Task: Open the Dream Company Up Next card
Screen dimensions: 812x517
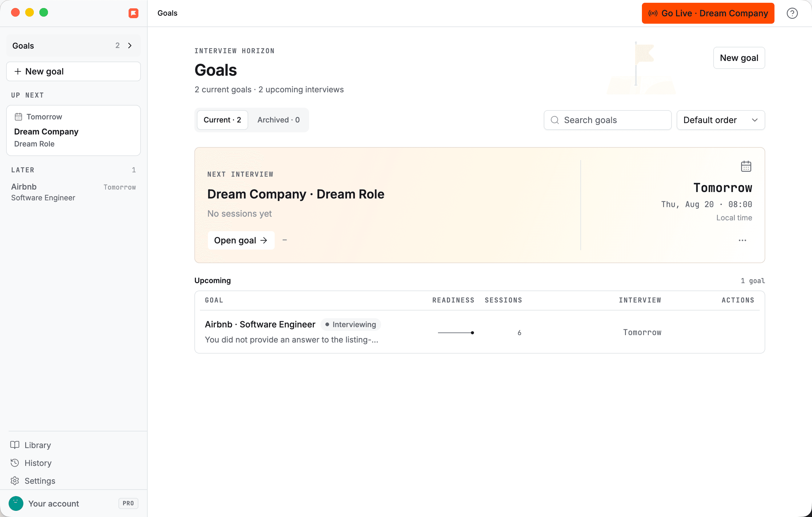Action: tap(74, 130)
